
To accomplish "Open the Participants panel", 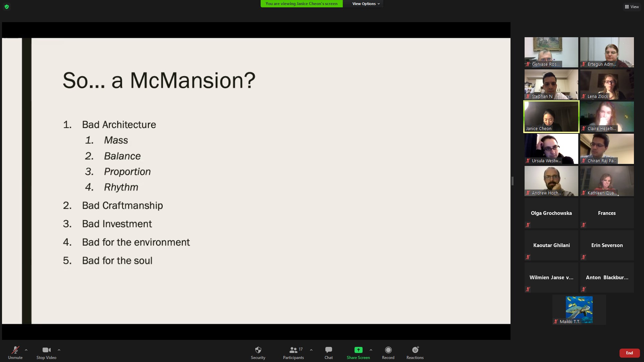I will (293, 353).
